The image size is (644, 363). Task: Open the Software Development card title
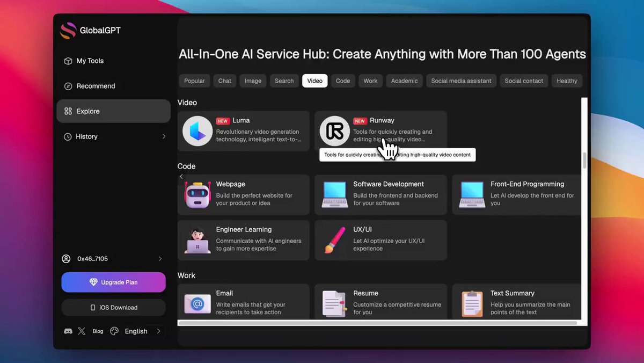pyautogui.click(x=389, y=184)
